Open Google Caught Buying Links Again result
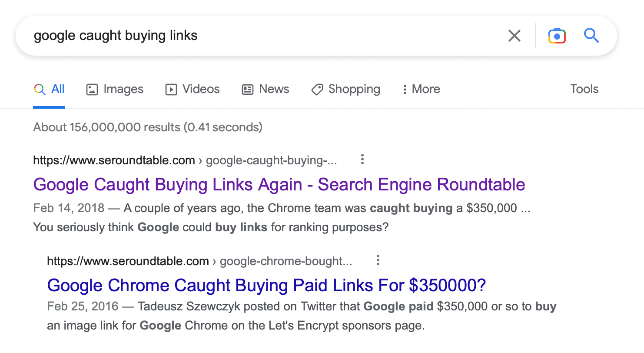This screenshot has width=644, height=353. [279, 185]
